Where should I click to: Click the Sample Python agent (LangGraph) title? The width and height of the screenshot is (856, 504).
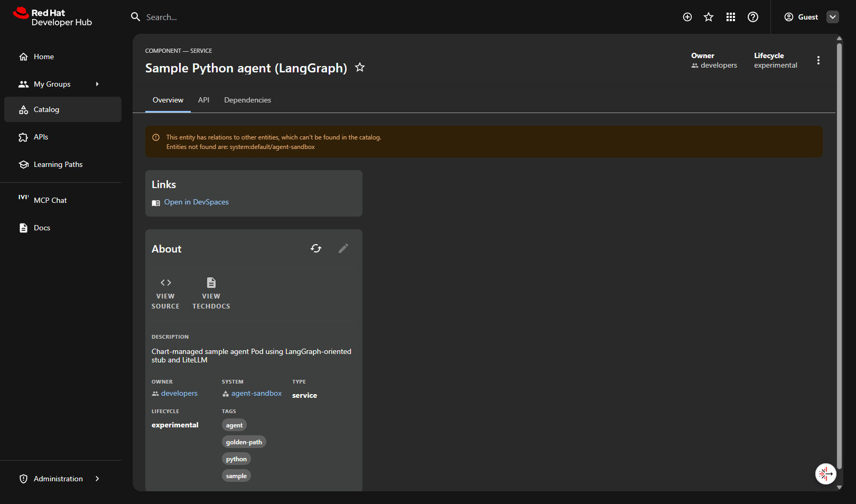point(246,68)
